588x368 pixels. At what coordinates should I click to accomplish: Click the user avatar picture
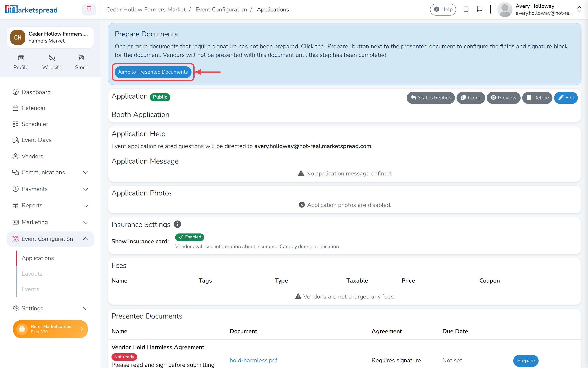click(x=505, y=9)
